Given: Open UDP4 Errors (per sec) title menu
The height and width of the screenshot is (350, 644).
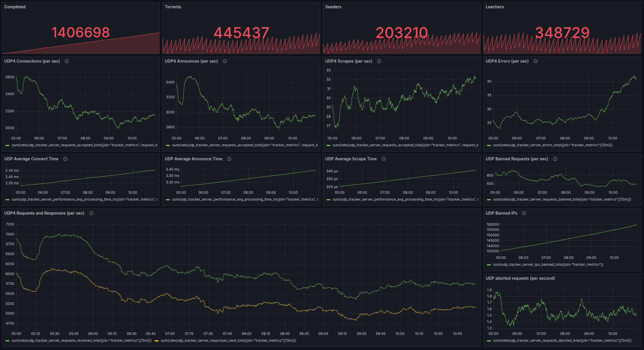Looking at the screenshot, I should pyautogui.click(x=507, y=61).
